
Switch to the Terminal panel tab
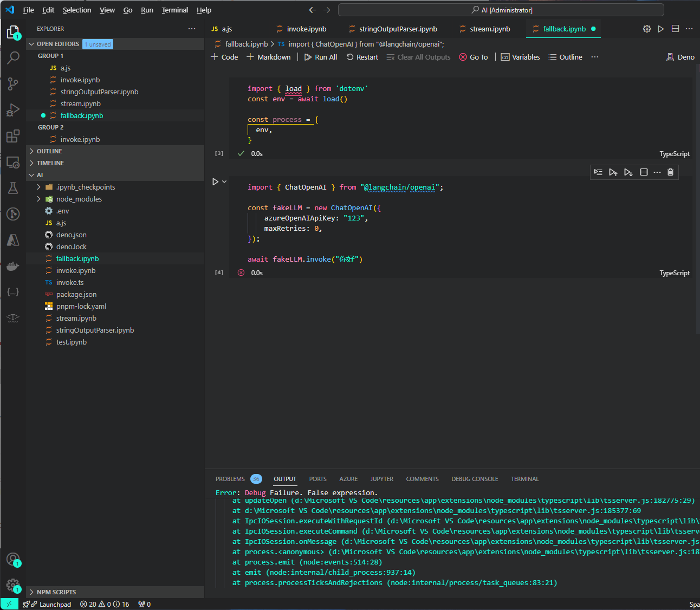coord(524,479)
